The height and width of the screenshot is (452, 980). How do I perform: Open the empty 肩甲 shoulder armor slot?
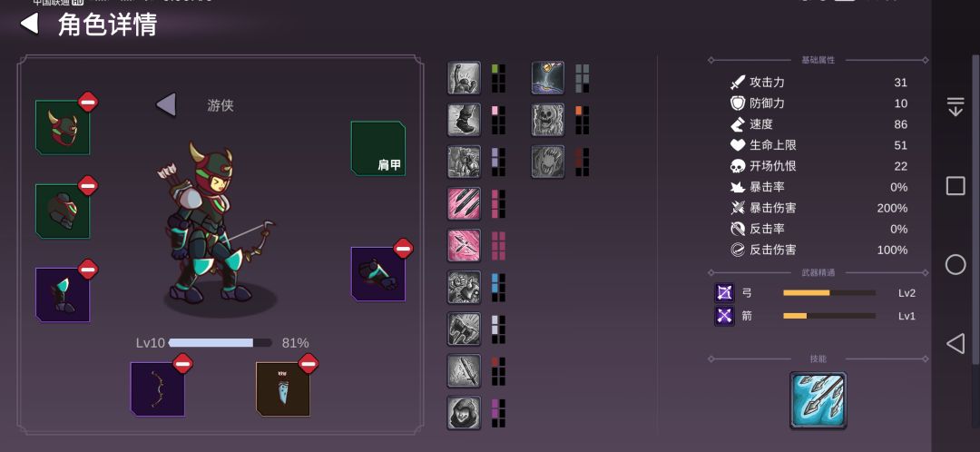[378, 148]
